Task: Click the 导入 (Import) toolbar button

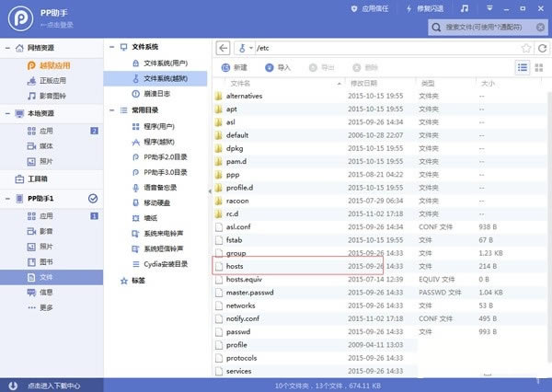Action: (x=278, y=67)
